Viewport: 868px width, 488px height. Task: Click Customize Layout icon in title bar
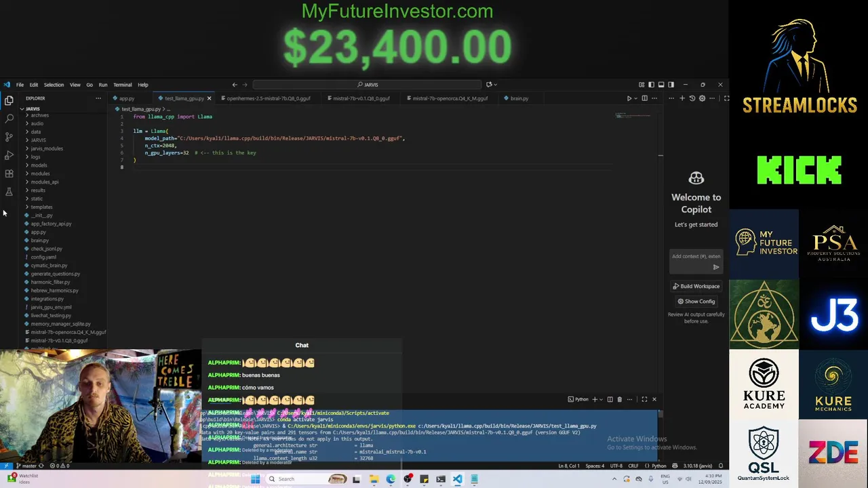pos(642,85)
